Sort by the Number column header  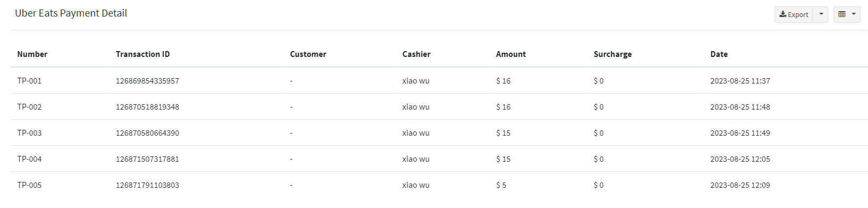[x=32, y=54]
